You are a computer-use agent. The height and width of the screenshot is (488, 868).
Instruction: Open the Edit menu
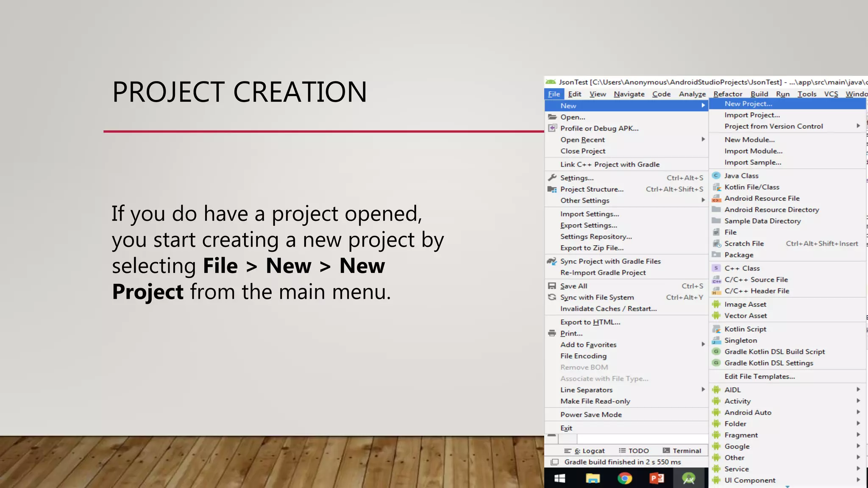[575, 94]
